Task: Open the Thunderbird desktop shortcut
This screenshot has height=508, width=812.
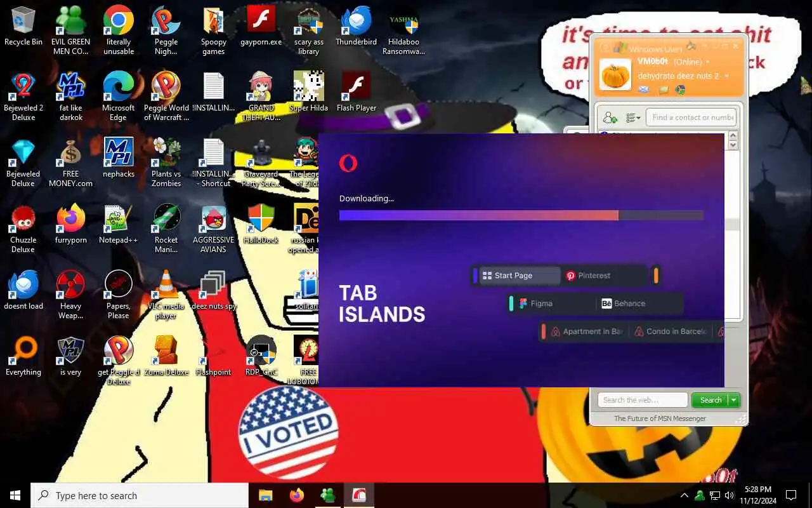Action: tap(357, 27)
